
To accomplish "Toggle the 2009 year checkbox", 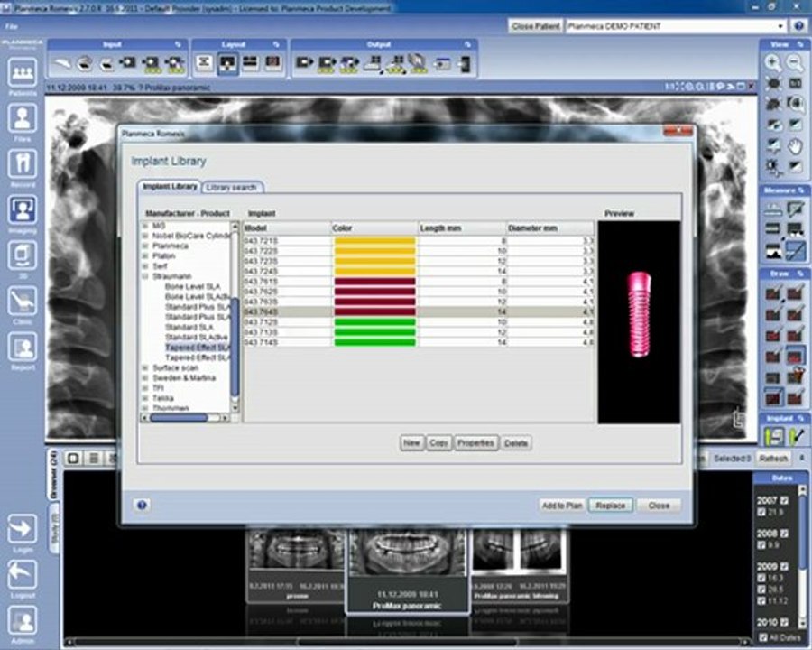I will click(784, 567).
